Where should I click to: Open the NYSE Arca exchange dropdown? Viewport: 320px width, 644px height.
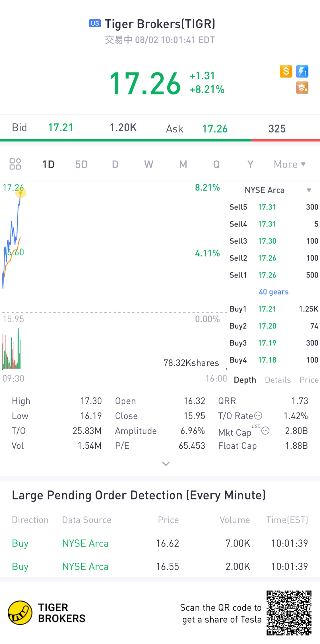tap(309, 190)
